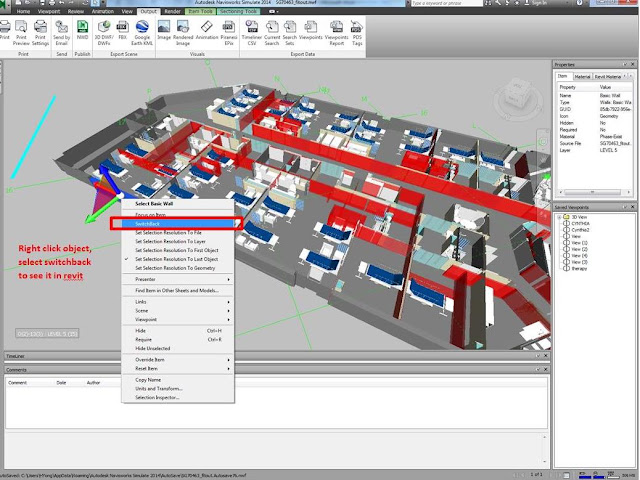Publish the model as NWD
Screen dimensions: 640x480
point(82,30)
